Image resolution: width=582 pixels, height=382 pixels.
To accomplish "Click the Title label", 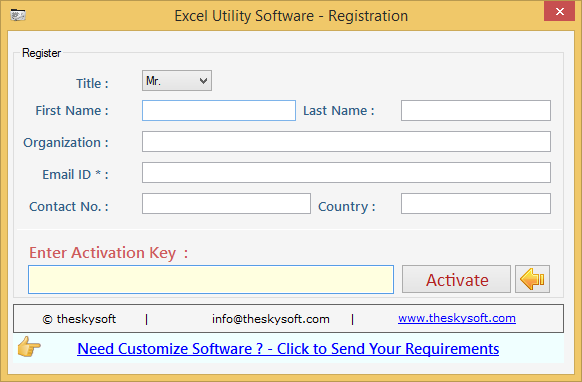I will pos(92,84).
